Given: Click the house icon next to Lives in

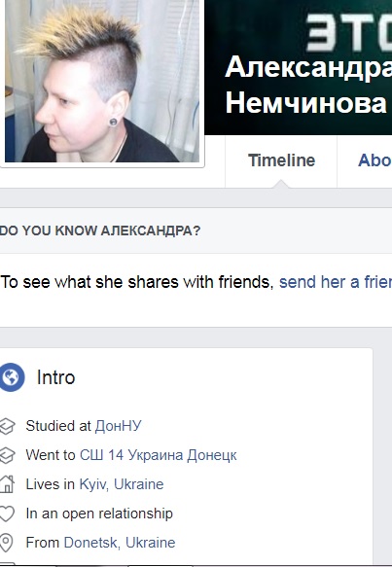Looking at the screenshot, I should coord(7,484).
